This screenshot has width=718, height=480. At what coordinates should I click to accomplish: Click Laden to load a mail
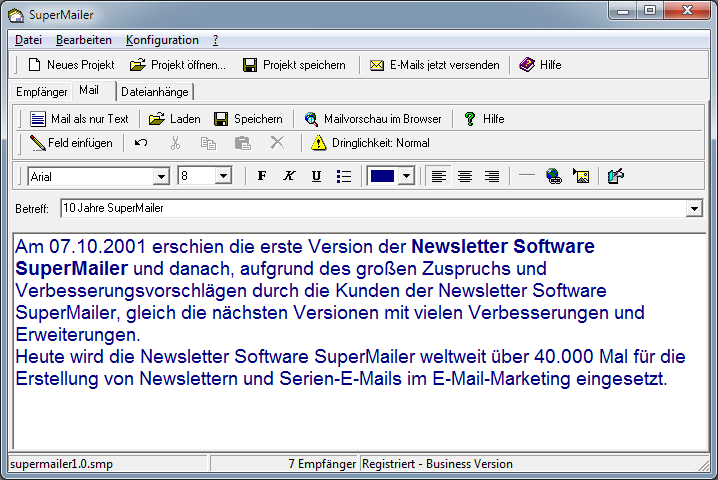174,119
